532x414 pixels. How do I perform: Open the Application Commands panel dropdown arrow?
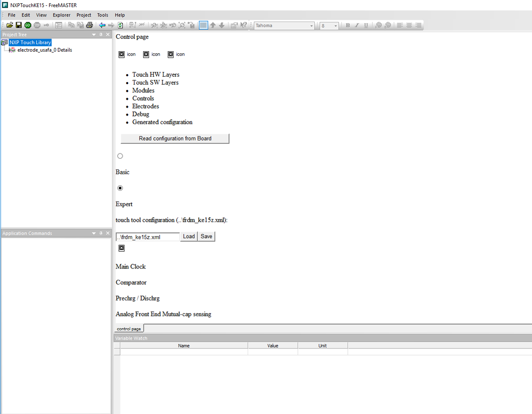(x=94, y=233)
